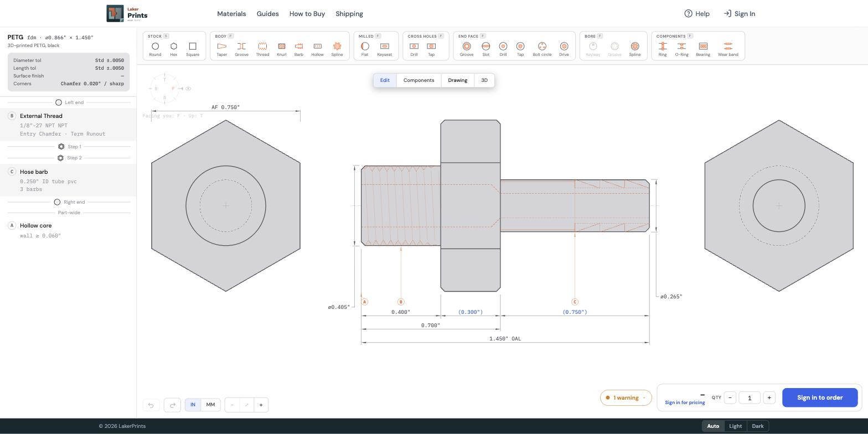This screenshot has height=434, width=868.
Task: Open the Edit view tab
Action: click(385, 80)
